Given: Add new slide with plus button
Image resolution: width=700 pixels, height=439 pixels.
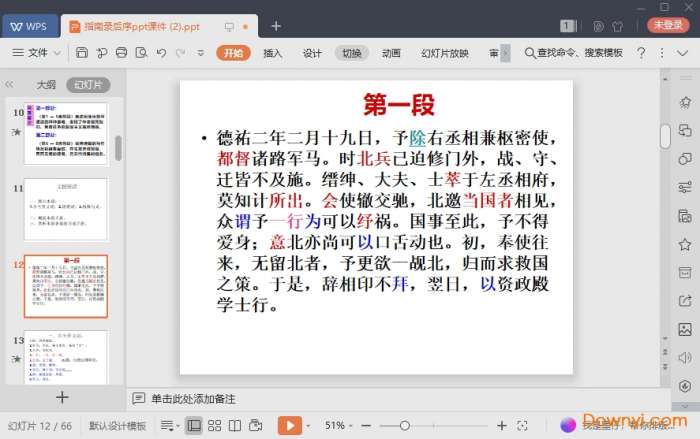Looking at the screenshot, I should [x=62, y=397].
